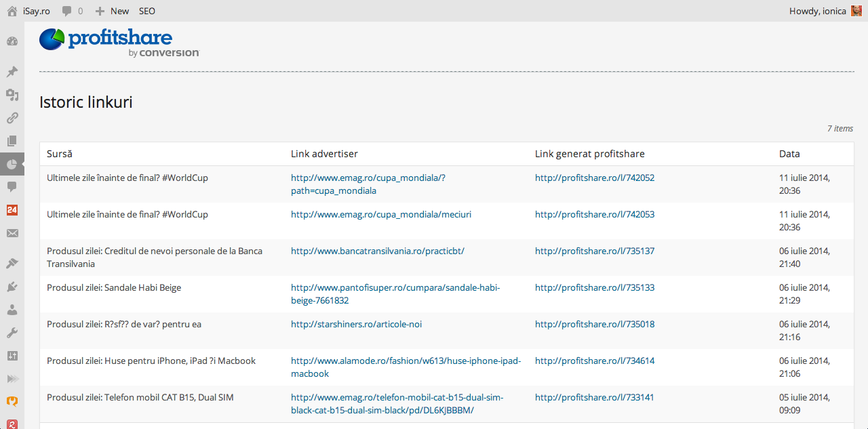Open the bancatransilvania.ro practicbt link

click(377, 251)
